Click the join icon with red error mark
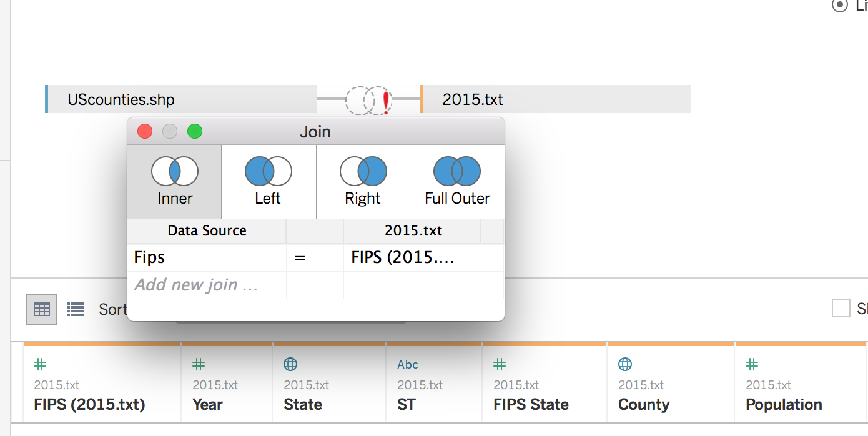 [369, 99]
